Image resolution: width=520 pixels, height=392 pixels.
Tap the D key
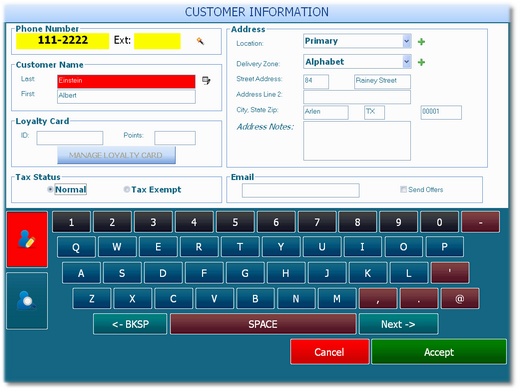coord(163,273)
